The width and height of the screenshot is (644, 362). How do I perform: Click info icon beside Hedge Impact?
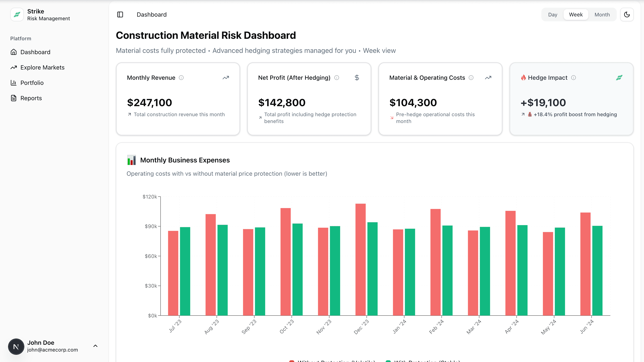pyautogui.click(x=574, y=78)
